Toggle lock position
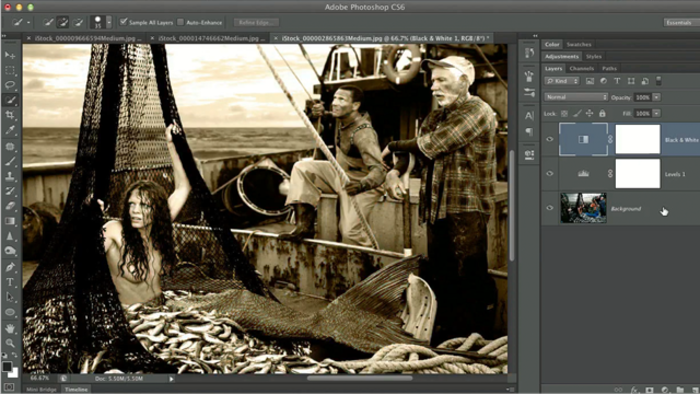 (590, 114)
